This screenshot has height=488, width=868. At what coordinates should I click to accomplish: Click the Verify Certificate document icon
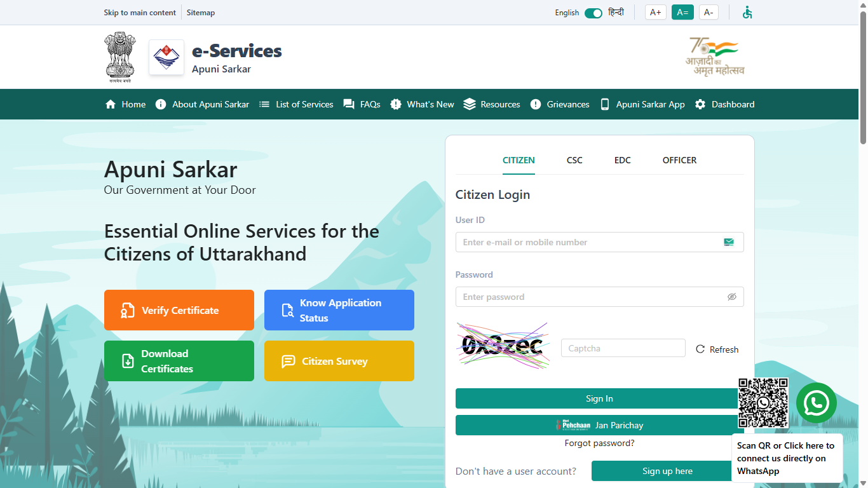click(128, 310)
